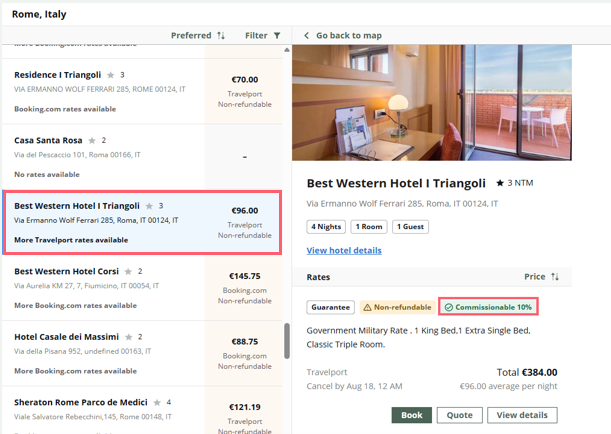Click the 1 Room tag
This screenshot has height=434, width=611.
[369, 227]
